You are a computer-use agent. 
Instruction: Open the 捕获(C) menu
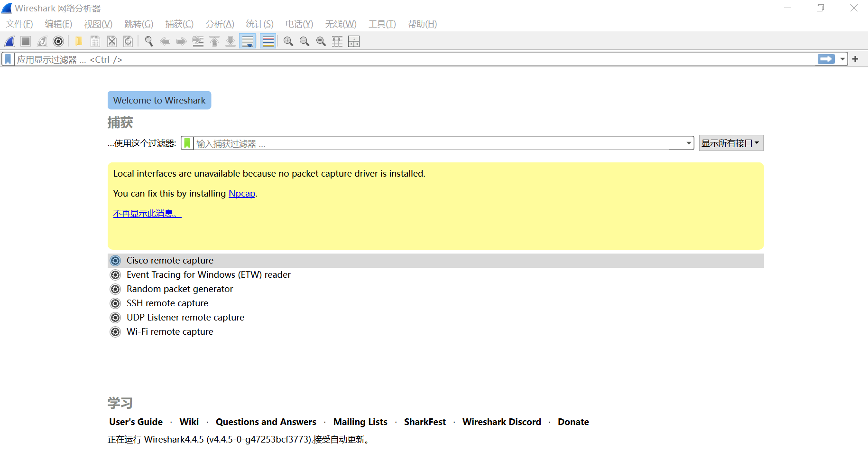click(x=179, y=24)
